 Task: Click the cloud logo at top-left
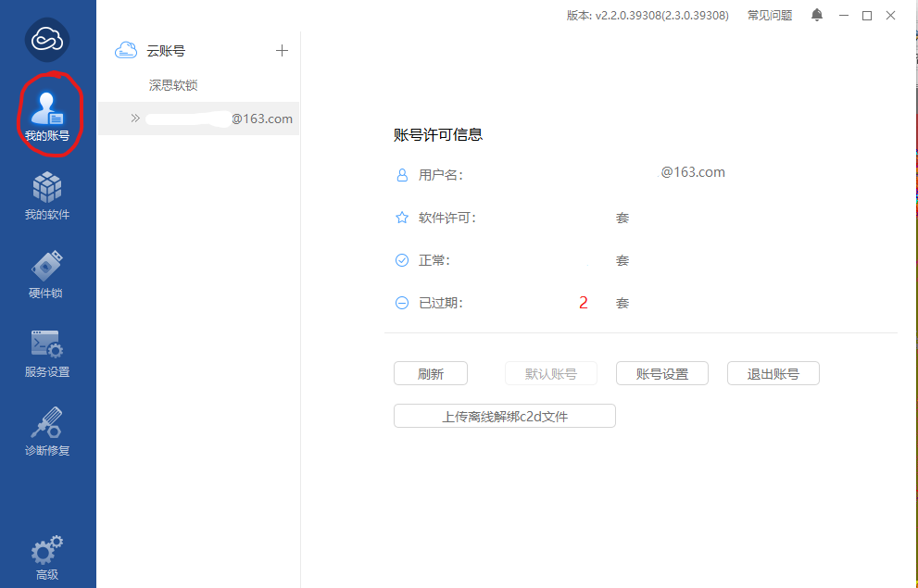tap(47, 39)
